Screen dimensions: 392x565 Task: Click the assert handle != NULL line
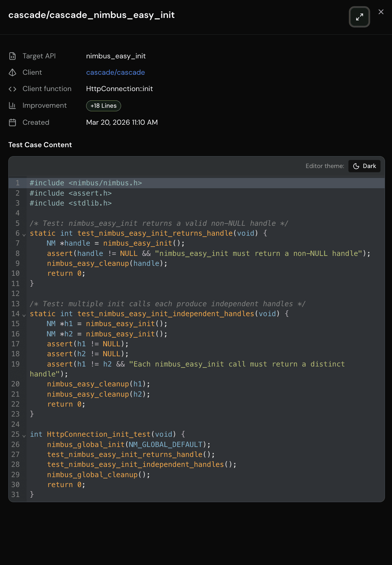pyautogui.click(x=209, y=254)
